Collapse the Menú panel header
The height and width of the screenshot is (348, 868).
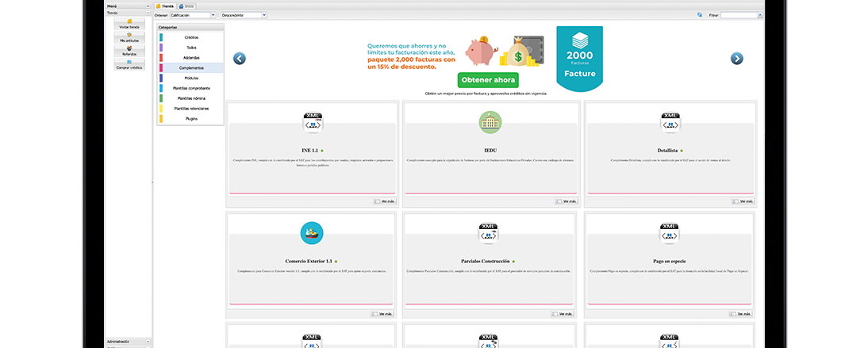(148, 6)
